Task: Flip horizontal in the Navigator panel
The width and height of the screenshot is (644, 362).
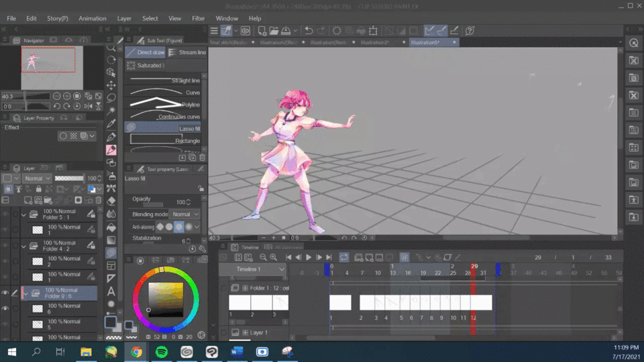Action: pyautogui.click(x=89, y=107)
